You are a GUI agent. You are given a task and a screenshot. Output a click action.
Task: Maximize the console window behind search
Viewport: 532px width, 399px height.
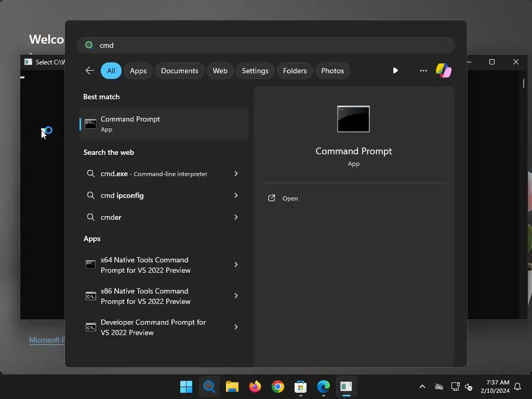pyautogui.click(x=491, y=62)
